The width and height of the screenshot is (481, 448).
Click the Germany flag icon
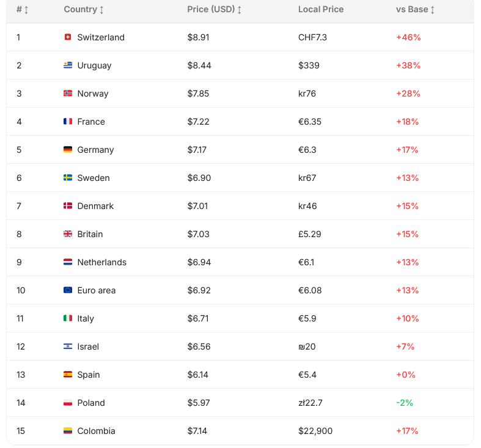tap(68, 150)
